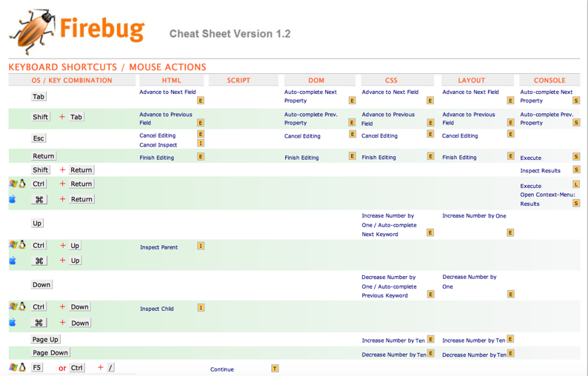Click the Cheat Sheet Version 1.2 title
The height and width of the screenshot is (376, 588).
(230, 34)
